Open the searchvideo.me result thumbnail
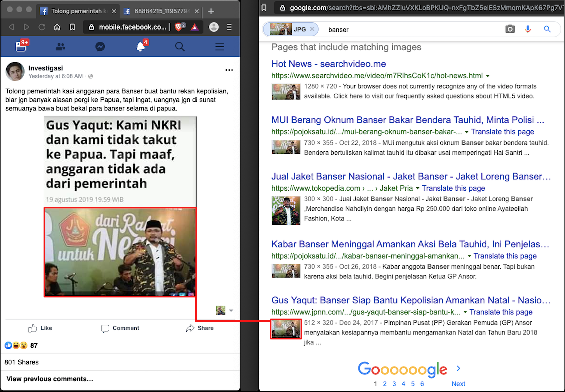This screenshot has width=565, height=392. (x=286, y=91)
